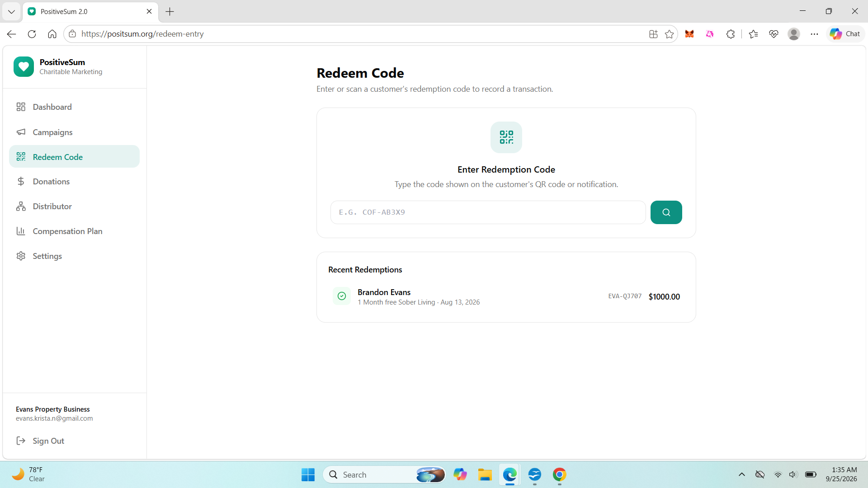Click the PositiveSum heart logo
This screenshot has height=488, width=868.
tap(24, 66)
